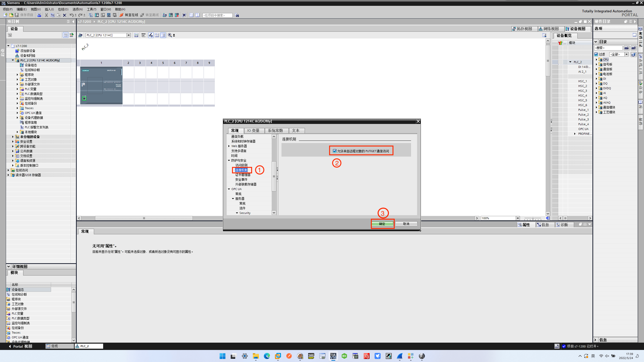Click the TIA Portal icon in the taskbar
644x362 pixels.
coord(333,356)
